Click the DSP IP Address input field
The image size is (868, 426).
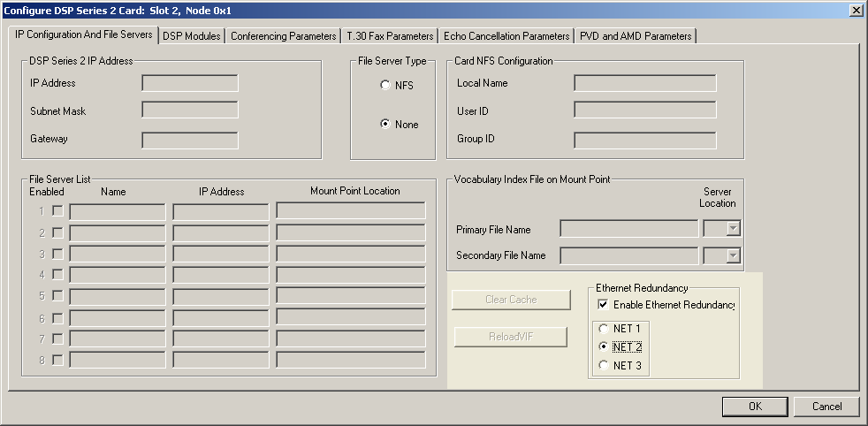tap(190, 83)
